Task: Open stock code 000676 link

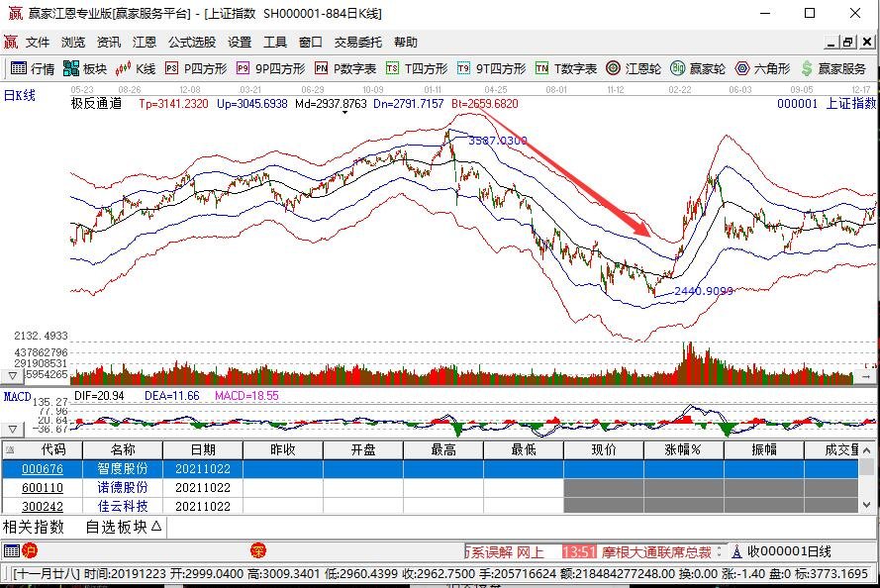Action: 43,469
